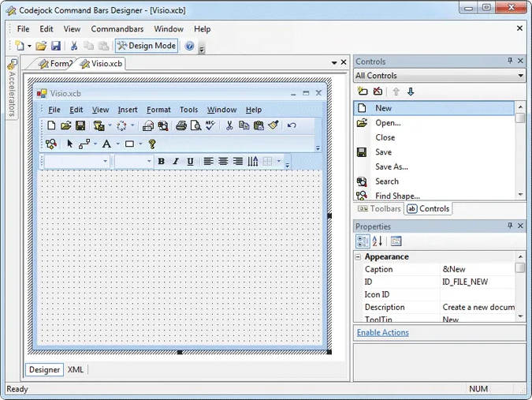Open the Format menu in Visio form
532x400 pixels.
click(158, 110)
